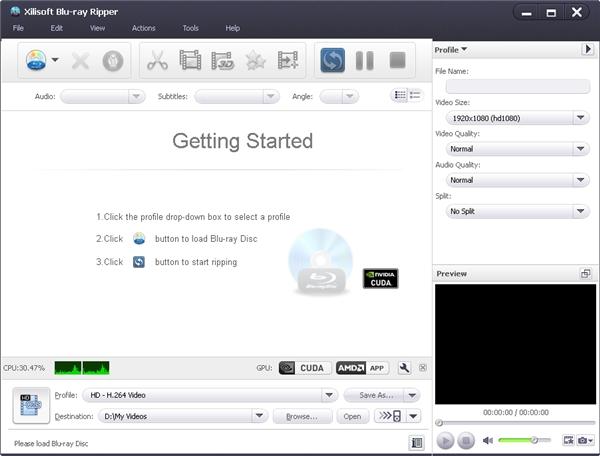The image size is (600, 456).
Task: Click the Merge filmstrip plus icon
Action: tap(287, 60)
